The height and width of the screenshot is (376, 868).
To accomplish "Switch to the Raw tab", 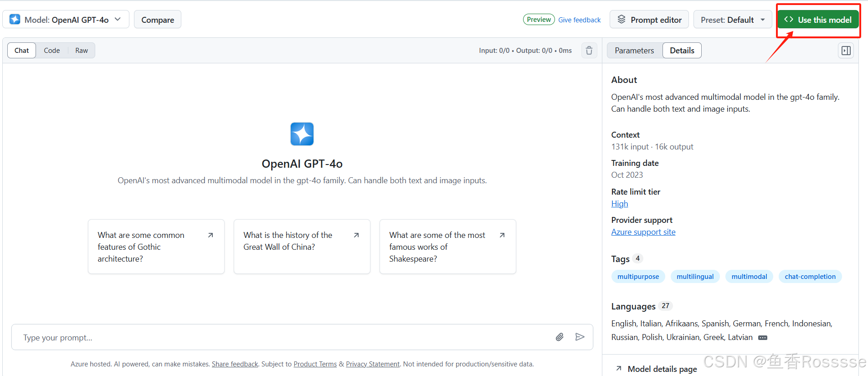I will [82, 51].
